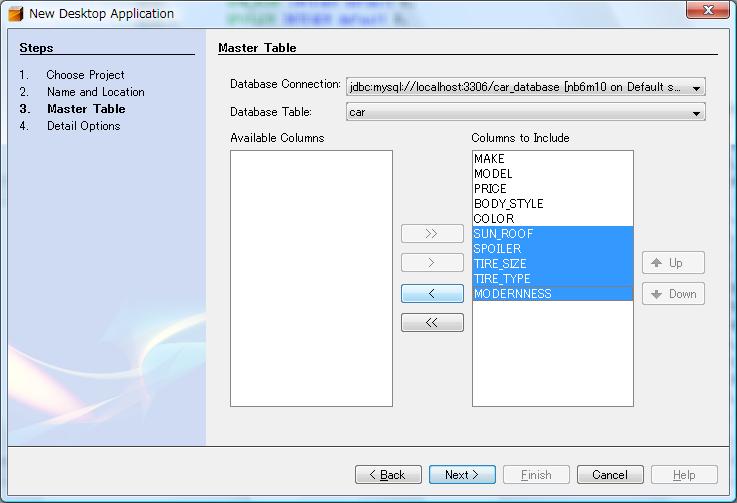Cancel the wizard

pos(609,475)
